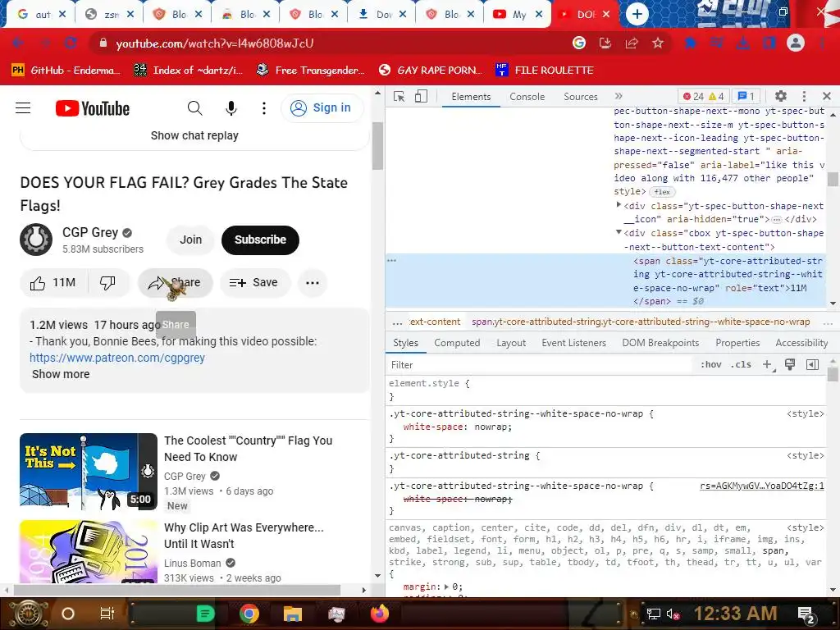Go back with browser back arrow
This screenshot has height=630, width=840.
coord(18,43)
